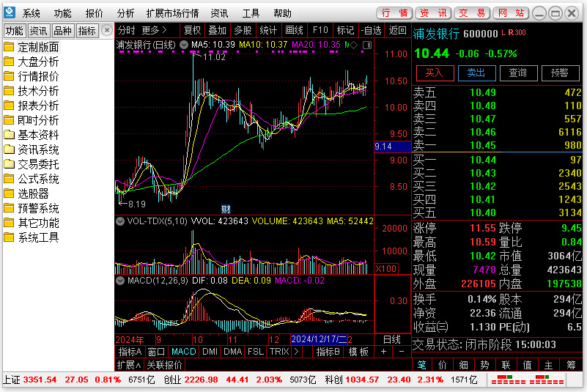This screenshot has width=587, height=392.
Task: Open the 即时分析 folder
Action: [x=32, y=120]
